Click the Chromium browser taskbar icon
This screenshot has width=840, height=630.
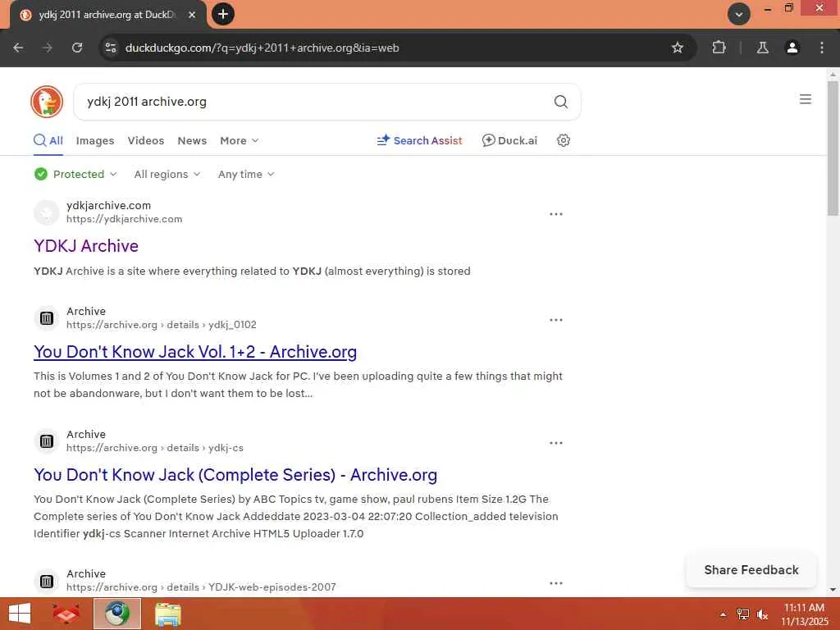117,614
